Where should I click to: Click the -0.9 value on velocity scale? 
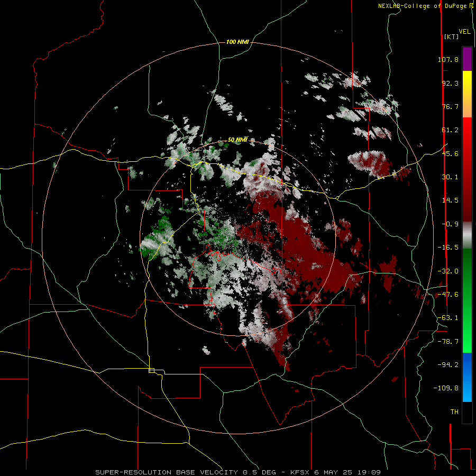click(450, 224)
